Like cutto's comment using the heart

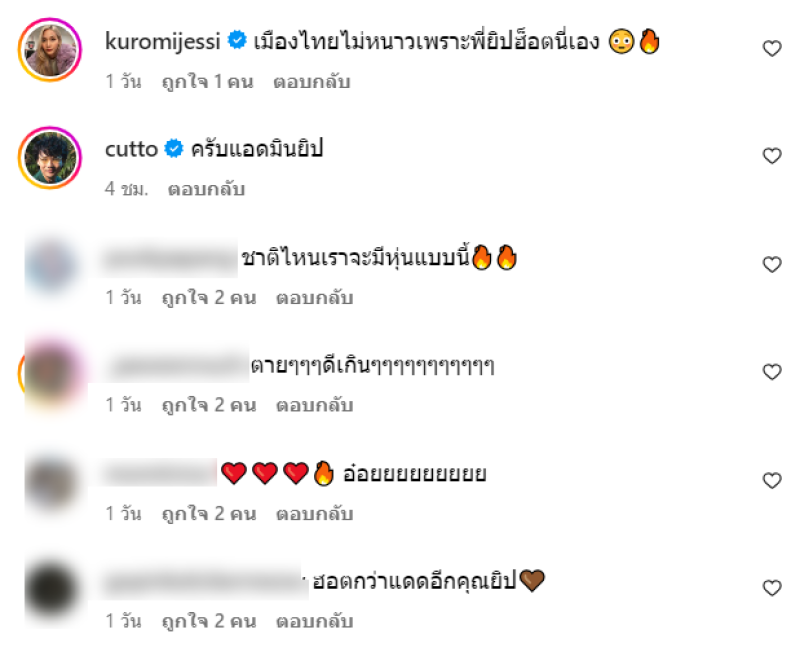click(x=772, y=156)
